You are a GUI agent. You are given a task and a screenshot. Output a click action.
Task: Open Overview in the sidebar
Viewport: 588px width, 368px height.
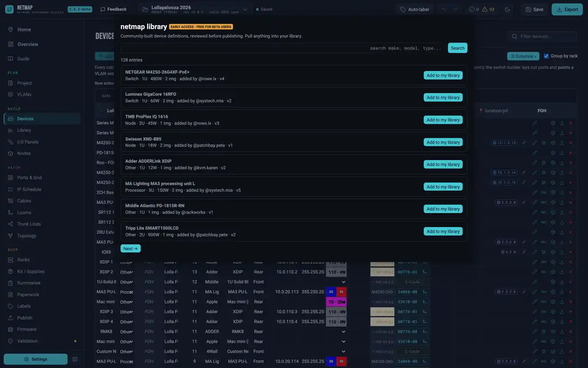[27, 44]
